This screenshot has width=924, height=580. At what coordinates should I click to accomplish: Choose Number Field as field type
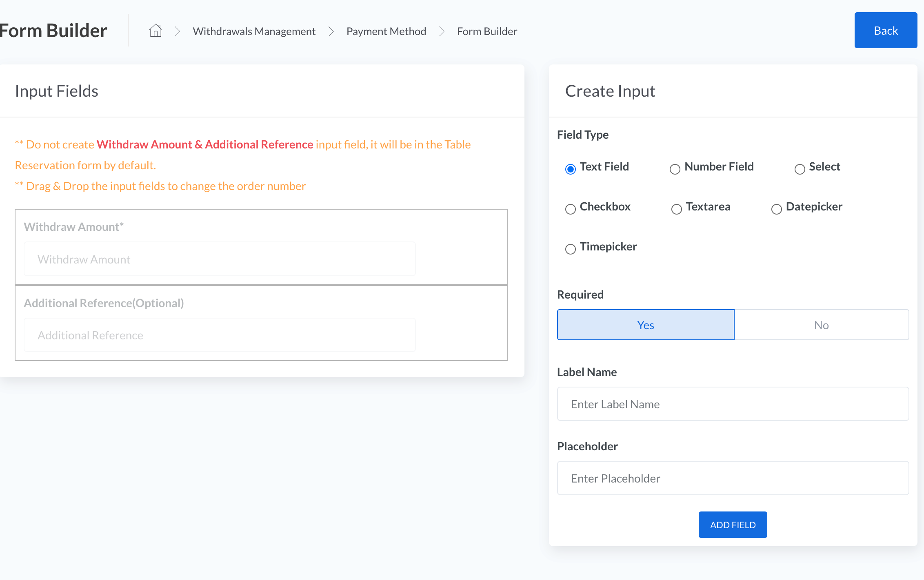click(675, 169)
